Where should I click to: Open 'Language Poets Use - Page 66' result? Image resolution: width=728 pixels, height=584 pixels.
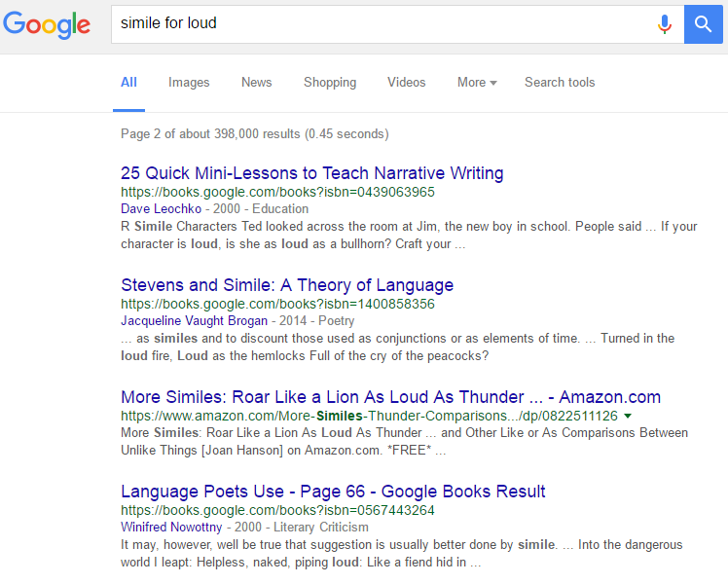(333, 492)
